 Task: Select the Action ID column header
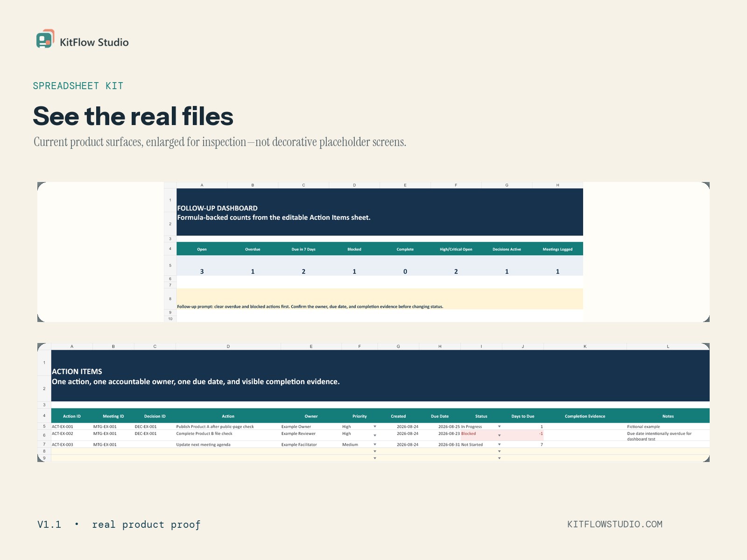[72, 416]
